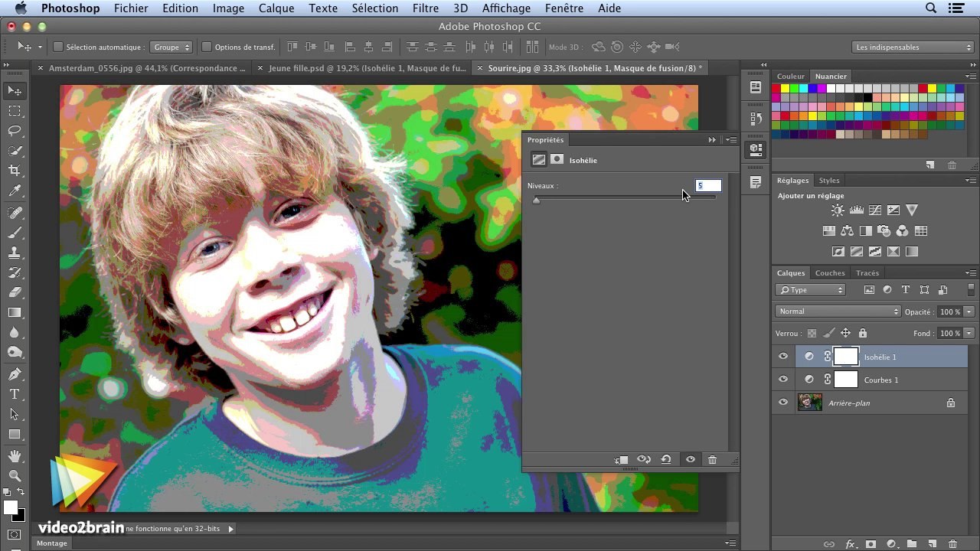Select the Pen tool

coord(15,374)
